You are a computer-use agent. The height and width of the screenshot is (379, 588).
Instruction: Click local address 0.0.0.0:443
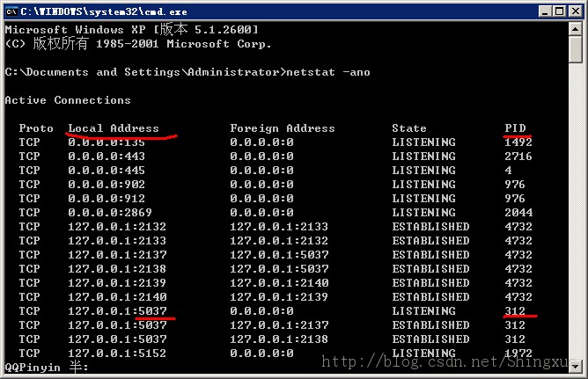107,157
